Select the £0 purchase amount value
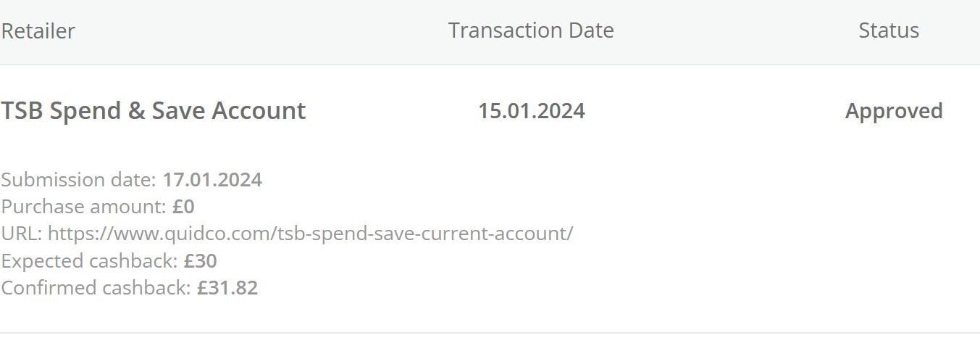980x338 pixels. click(x=183, y=207)
